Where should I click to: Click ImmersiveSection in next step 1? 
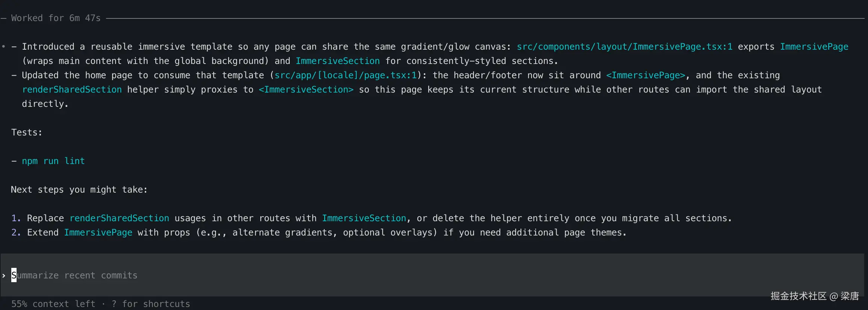(364, 218)
